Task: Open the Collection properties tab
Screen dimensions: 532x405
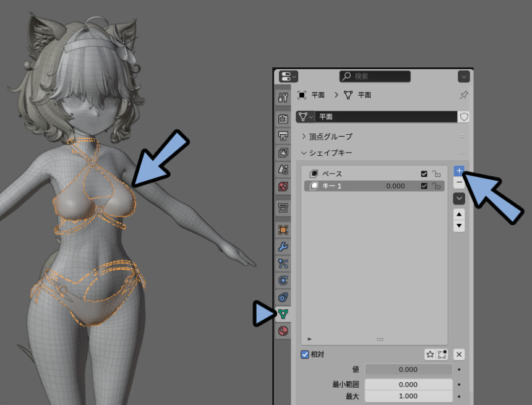Action: [x=283, y=208]
